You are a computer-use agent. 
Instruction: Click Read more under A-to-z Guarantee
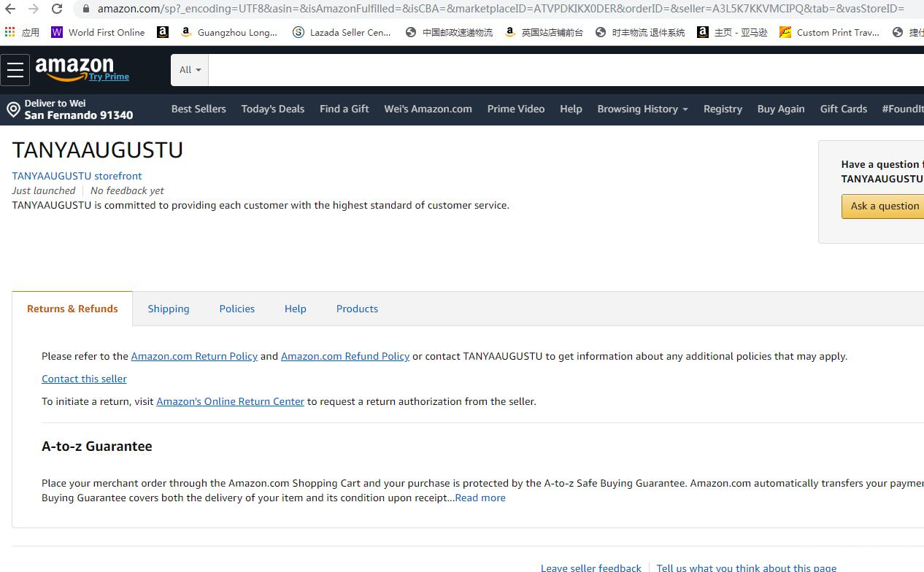pyautogui.click(x=480, y=498)
